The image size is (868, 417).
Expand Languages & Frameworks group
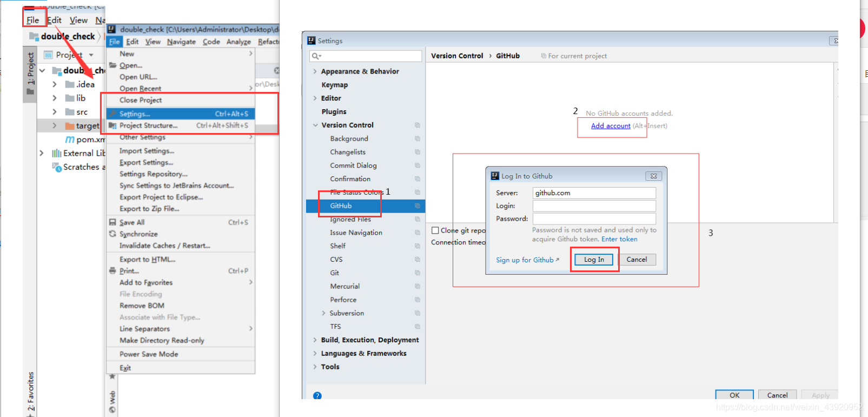pyautogui.click(x=315, y=353)
